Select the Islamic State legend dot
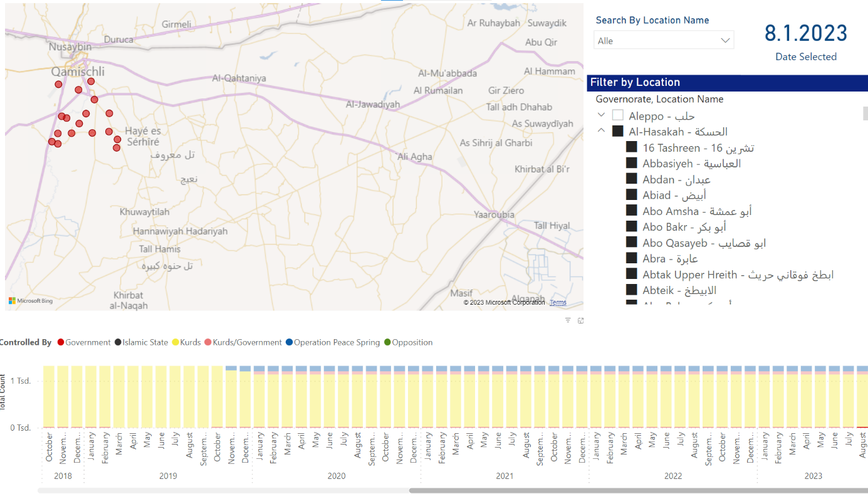The height and width of the screenshot is (494, 868). click(118, 342)
